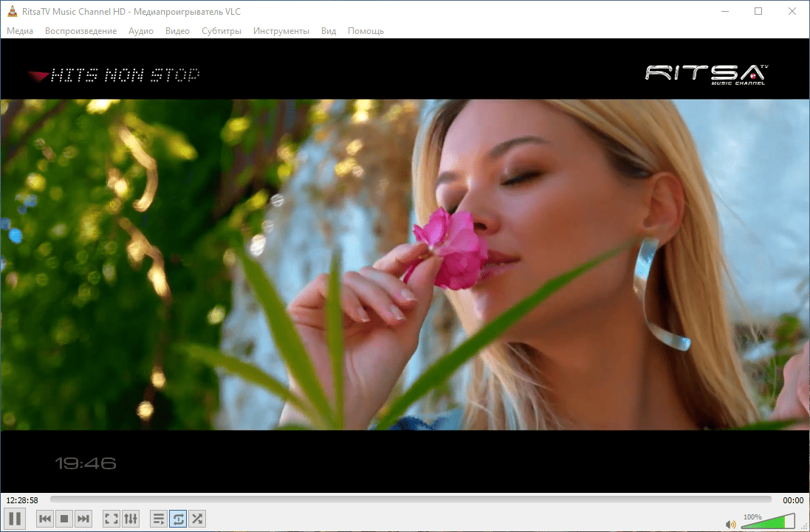Stop playback with the stop button
810x532 pixels.
click(x=64, y=519)
